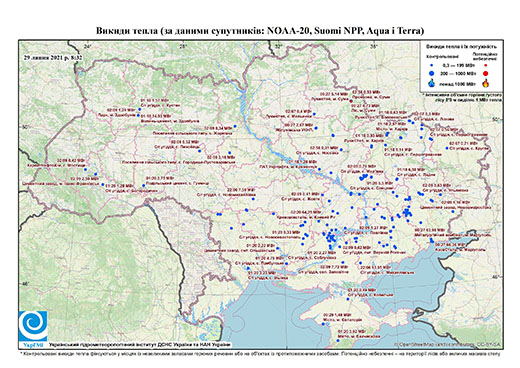This screenshot has height=368, width=520.
Task: Click the date stamp 29 липня 2021
Action: 53,57
